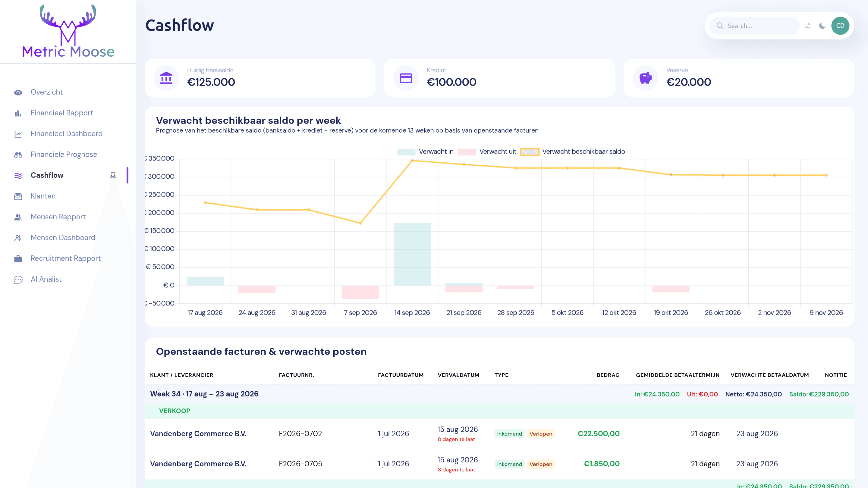868x488 pixels.
Task: Click the Mensen Dashboard users icon
Action: pyautogui.click(x=18, y=238)
